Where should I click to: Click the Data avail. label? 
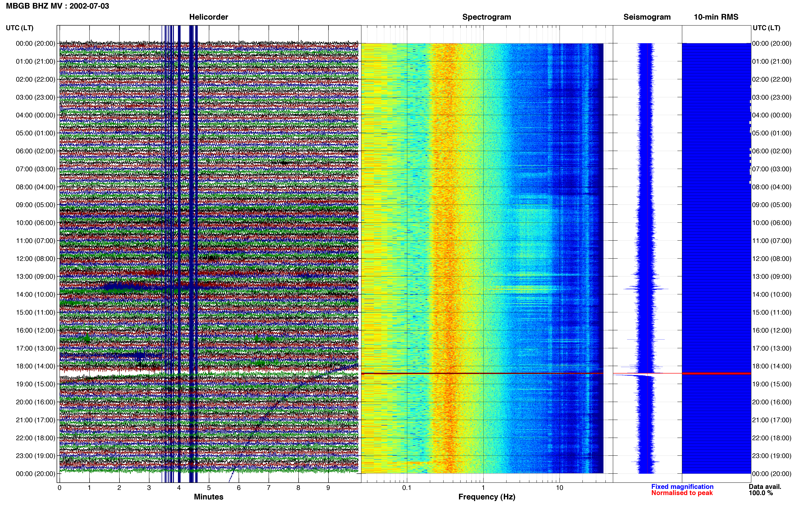tap(765, 486)
